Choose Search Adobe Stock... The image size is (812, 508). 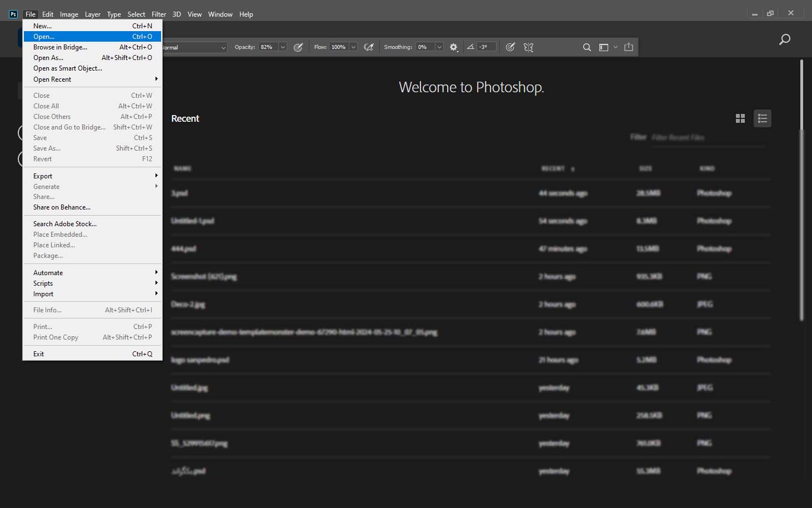click(92, 224)
